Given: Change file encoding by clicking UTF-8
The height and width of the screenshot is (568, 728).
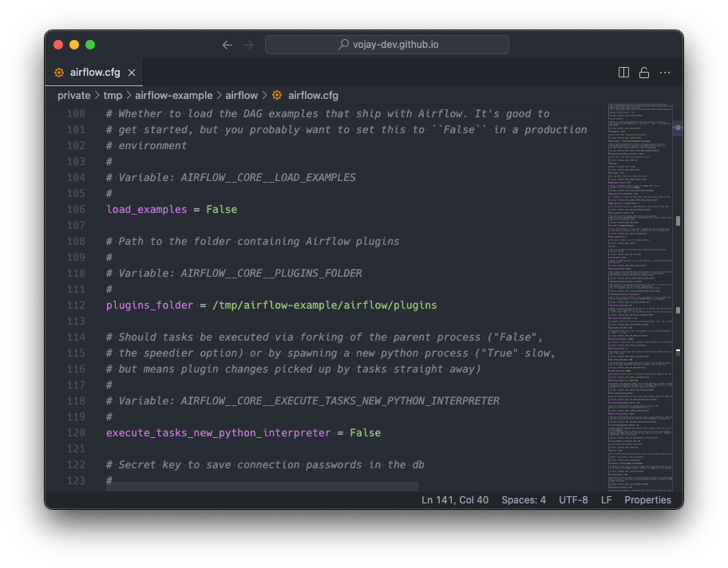Looking at the screenshot, I should (x=573, y=499).
